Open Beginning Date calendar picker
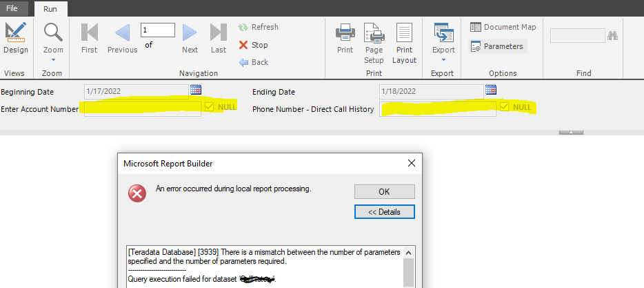The height and width of the screenshot is (288, 644). click(x=196, y=89)
